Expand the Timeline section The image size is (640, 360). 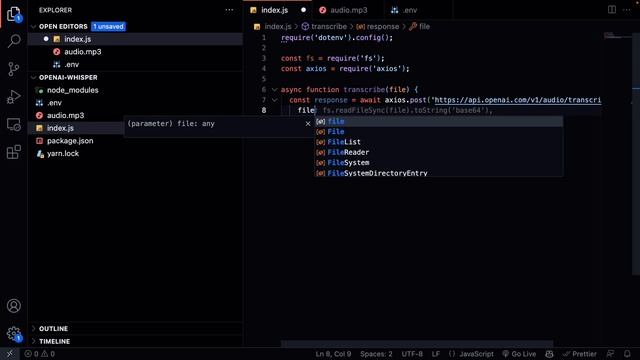pos(33,341)
